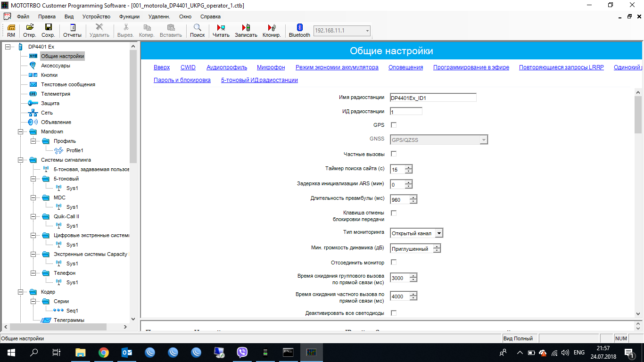Viewport: 644px width, 362px height.
Task: Collapse the MDC tree node
Action: pyautogui.click(x=33, y=197)
